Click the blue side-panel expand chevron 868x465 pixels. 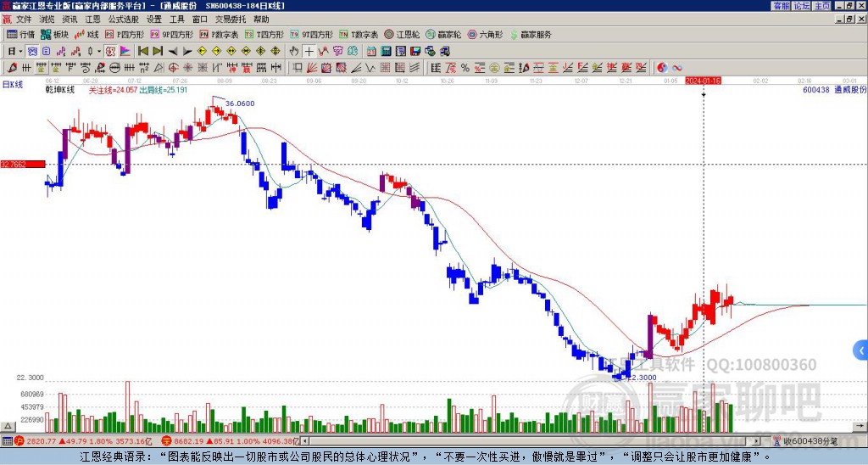click(x=861, y=350)
